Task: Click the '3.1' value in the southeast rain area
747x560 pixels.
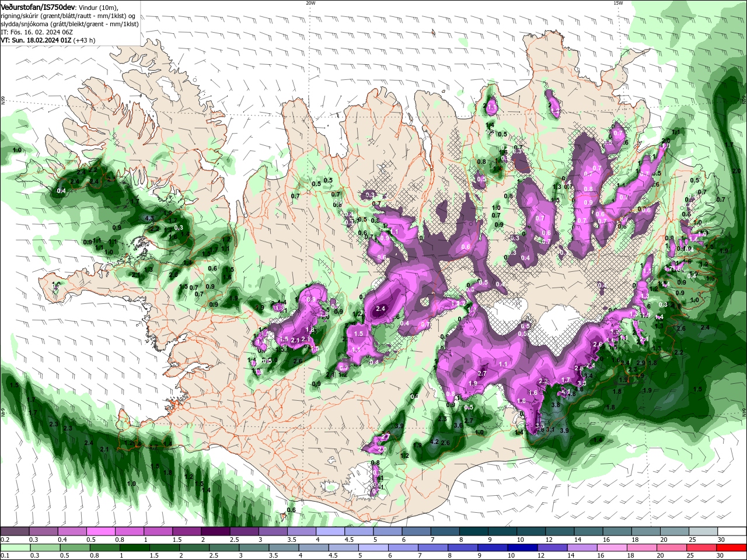Action: 550,429
